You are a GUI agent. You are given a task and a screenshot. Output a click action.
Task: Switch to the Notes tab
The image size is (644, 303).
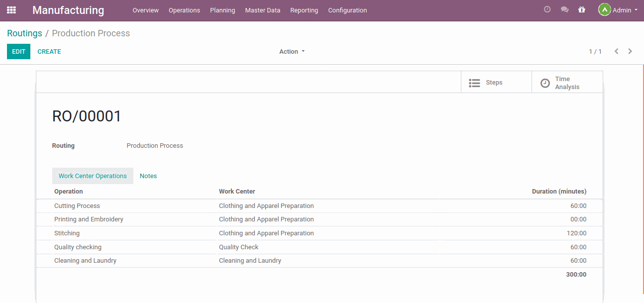(x=148, y=176)
